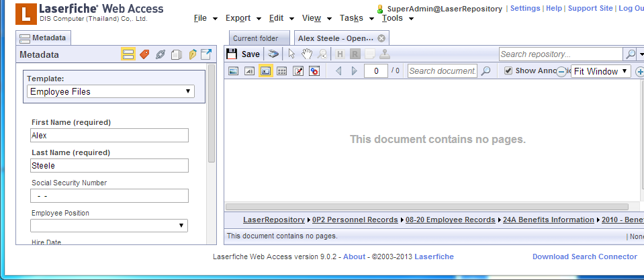Viewport: 644px width, 280px height.
Task: Close the Alex Steele document tab
Action: click(381, 38)
